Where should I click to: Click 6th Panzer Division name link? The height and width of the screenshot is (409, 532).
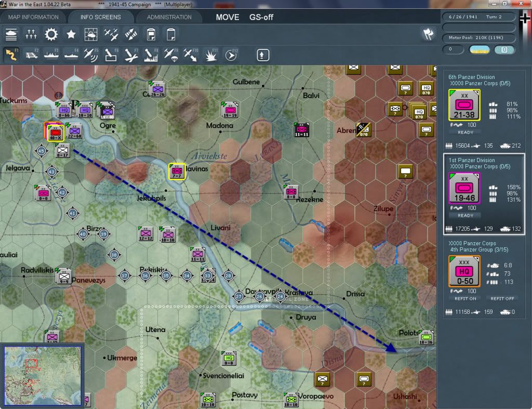[471, 77]
